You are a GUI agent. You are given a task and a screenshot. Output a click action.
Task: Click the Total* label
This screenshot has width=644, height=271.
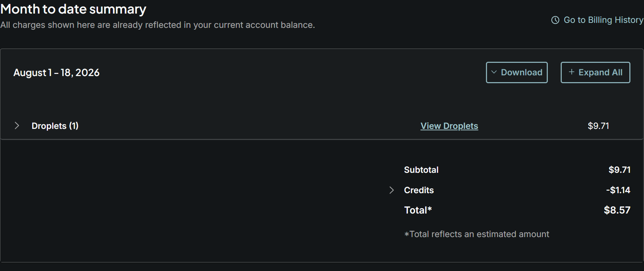point(418,210)
